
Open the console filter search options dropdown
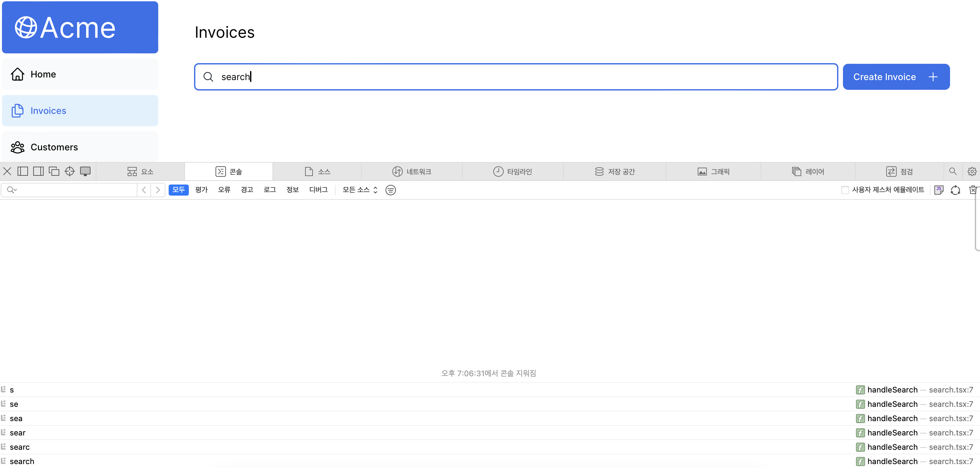click(12, 190)
